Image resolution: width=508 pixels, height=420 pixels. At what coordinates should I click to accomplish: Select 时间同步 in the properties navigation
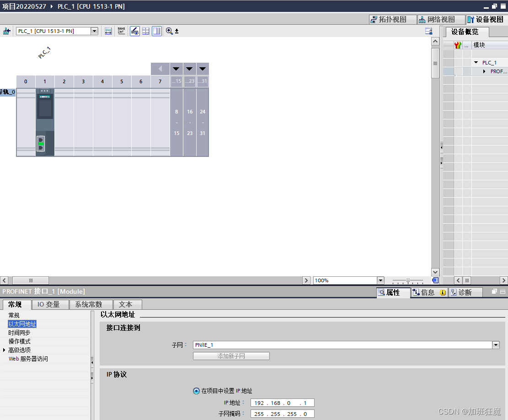pos(20,333)
